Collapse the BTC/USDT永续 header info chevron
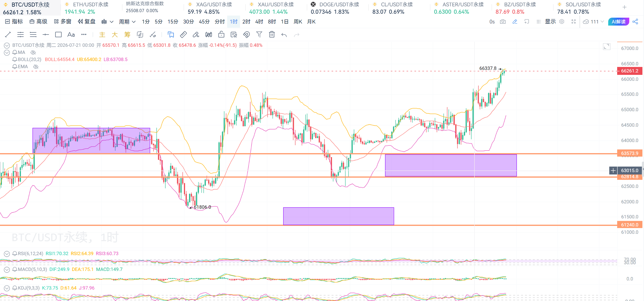The height and width of the screenshot is (301, 644). point(7,46)
